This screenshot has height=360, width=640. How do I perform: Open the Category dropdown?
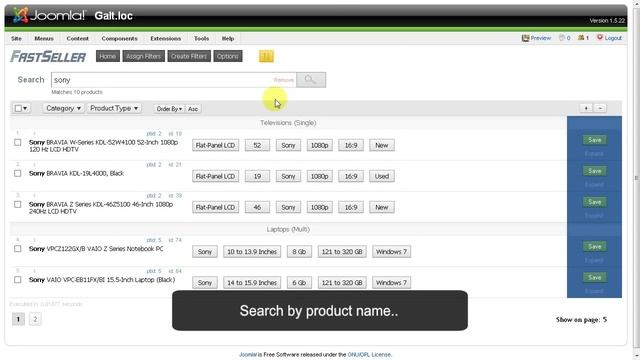63,108
